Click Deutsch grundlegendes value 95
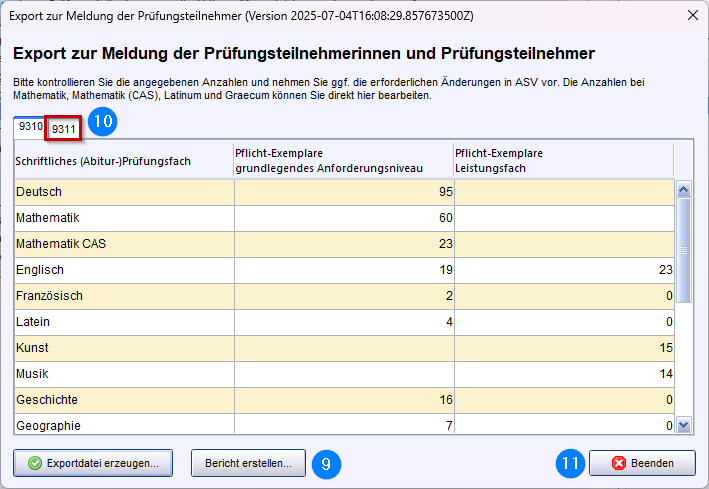 coord(345,192)
